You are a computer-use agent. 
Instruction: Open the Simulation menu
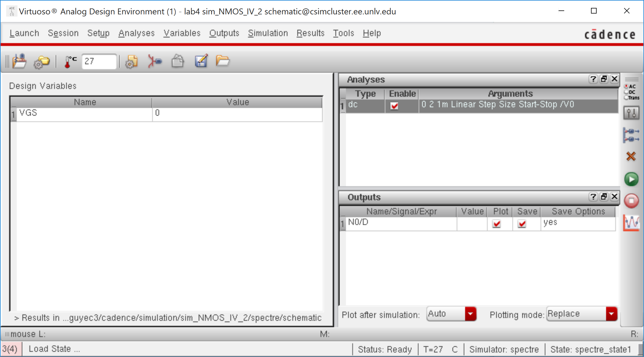268,33
